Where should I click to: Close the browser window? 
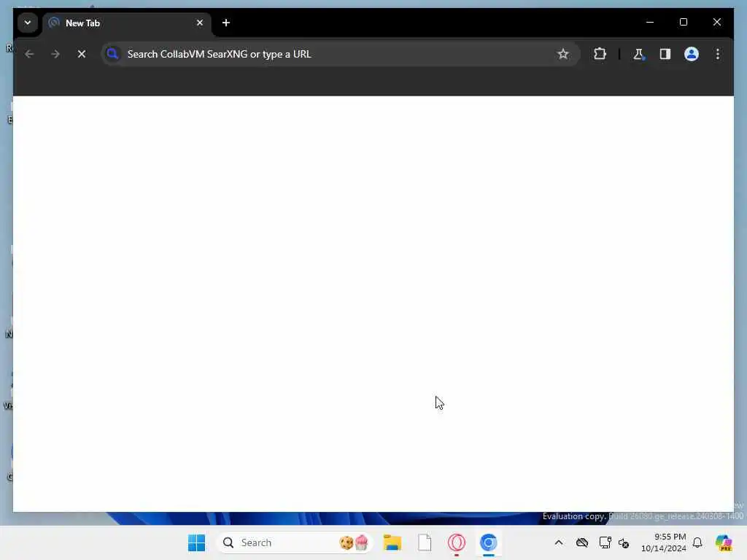click(716, 23)
